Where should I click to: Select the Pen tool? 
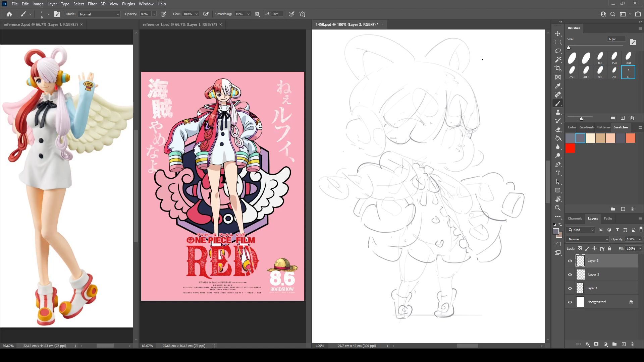click(x=558, y=165)
